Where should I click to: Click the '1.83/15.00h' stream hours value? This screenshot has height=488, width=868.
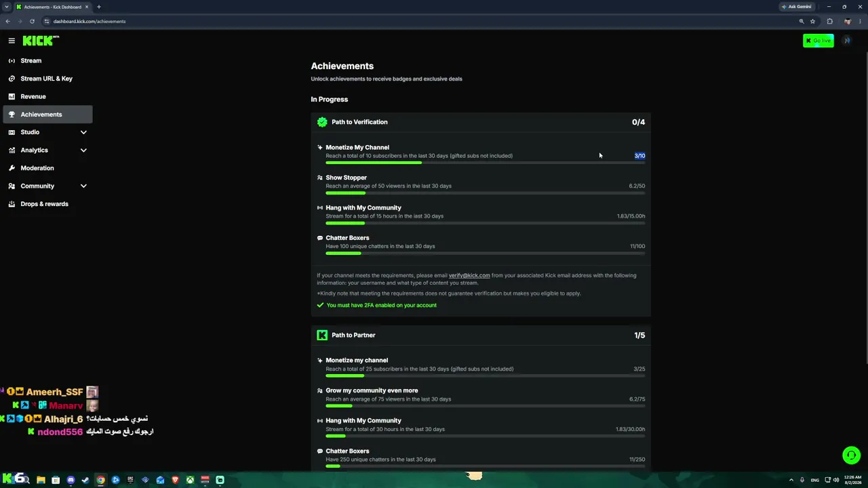[x=631, y=216]
